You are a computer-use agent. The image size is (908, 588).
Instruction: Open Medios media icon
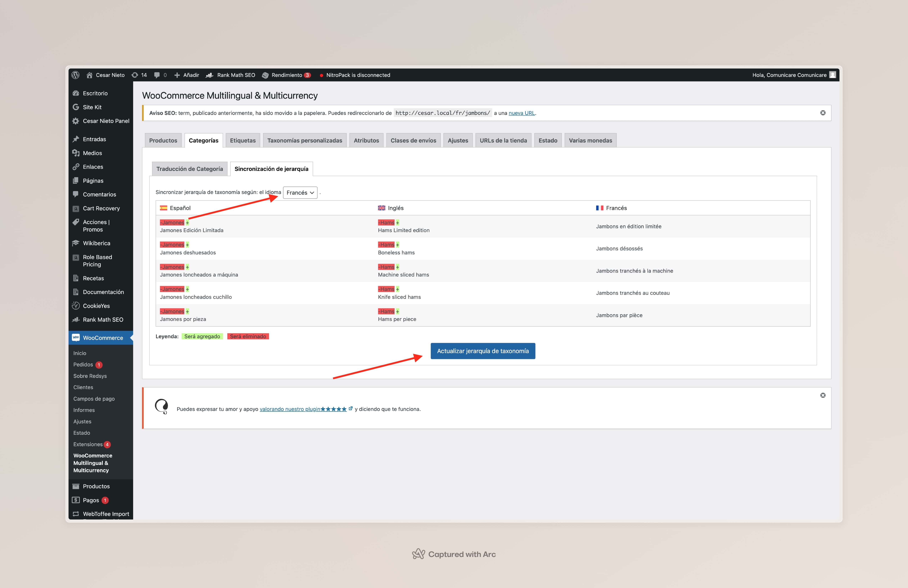click(x=75, y=153)
